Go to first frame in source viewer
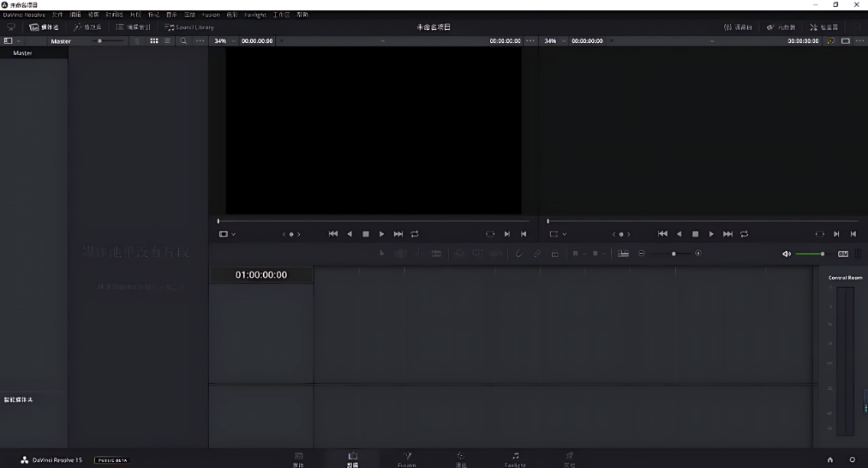Screen dimensions: 868x468 click(332, 234)
